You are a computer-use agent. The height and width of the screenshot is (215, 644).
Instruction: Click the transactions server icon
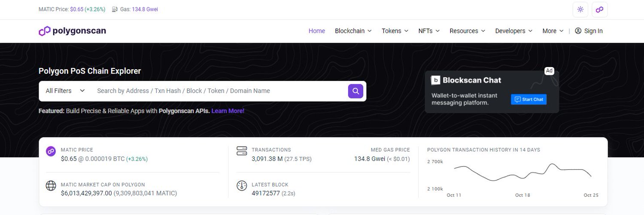tap(242, 151)
